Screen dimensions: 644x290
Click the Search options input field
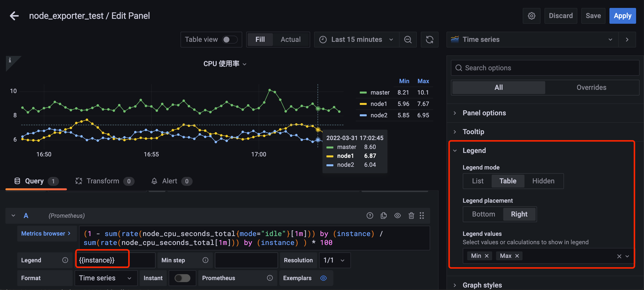coord(545,68)
